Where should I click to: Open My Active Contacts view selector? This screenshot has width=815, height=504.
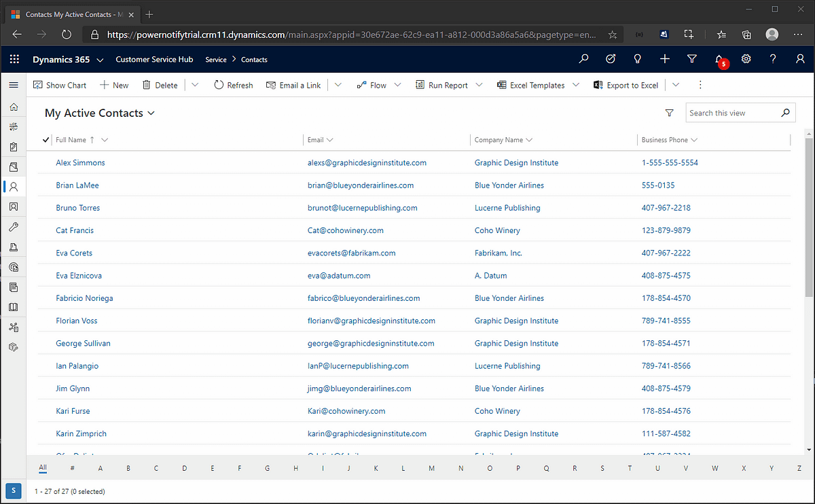100,113
